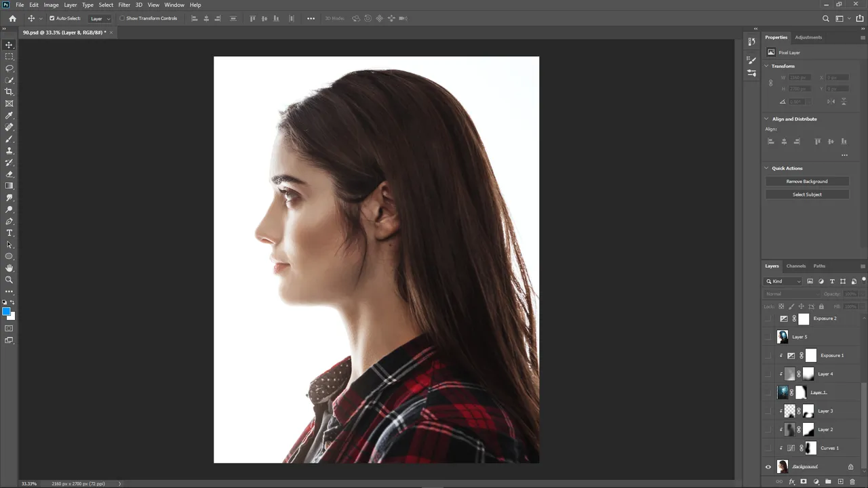Create a new layer icon
Image resolution: width=868 pixels, height=488 pixels.
pyautogui.click(x=840, y=482)
